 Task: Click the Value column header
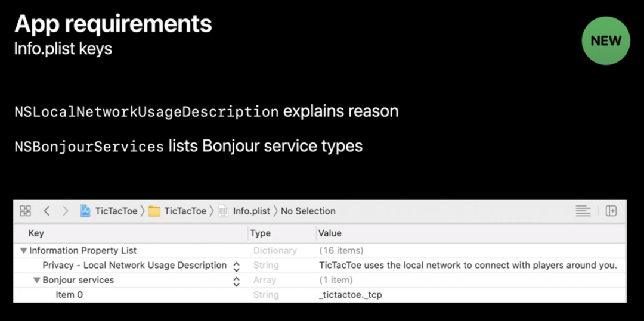point(330,233)
